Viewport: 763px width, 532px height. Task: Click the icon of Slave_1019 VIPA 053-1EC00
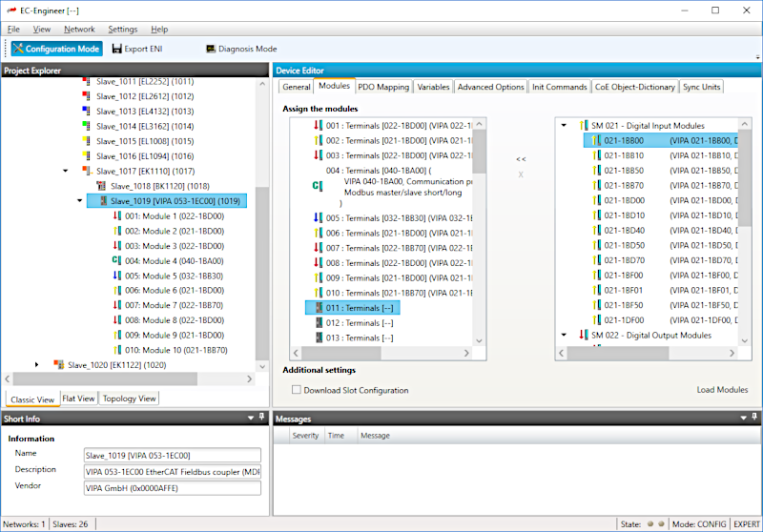[x=103, y=201]
